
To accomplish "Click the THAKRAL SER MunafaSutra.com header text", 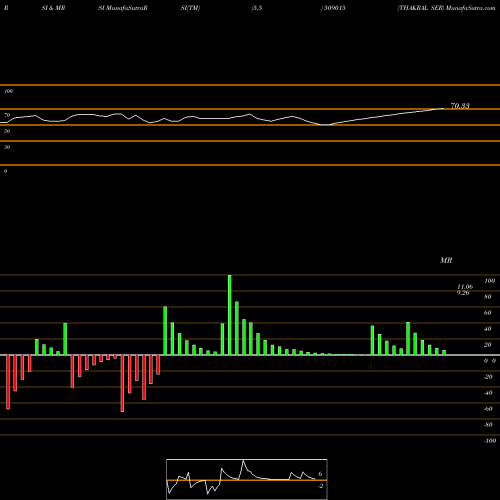I will point(446,8).
